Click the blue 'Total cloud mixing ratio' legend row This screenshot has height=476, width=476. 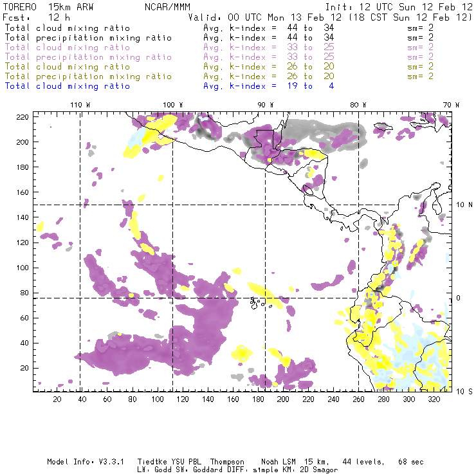click(68, 86)
